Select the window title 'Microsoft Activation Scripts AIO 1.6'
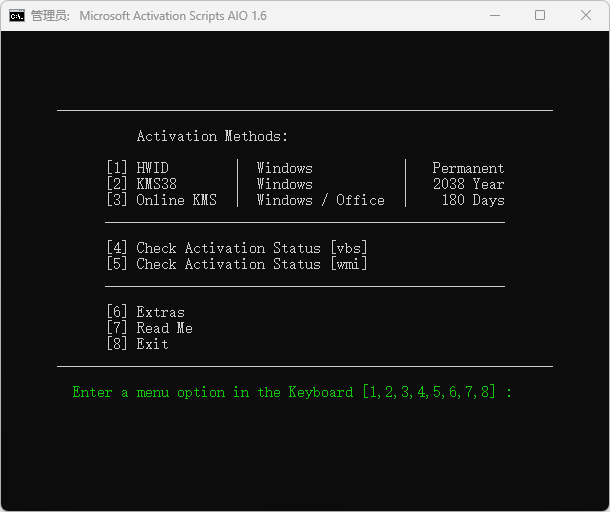The height and width of the screenshot is (512, 610). pos(173,16)
